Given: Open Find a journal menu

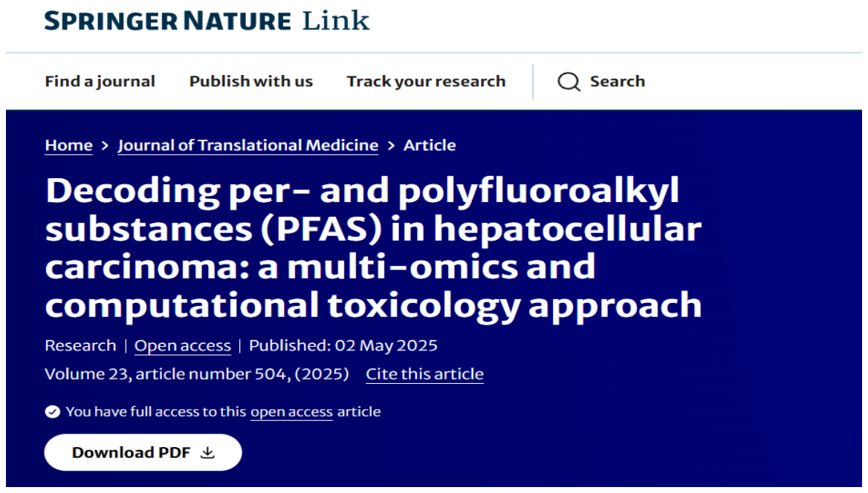Looking at the screenshot, I should pyautogui.click(x=100, y=82).
